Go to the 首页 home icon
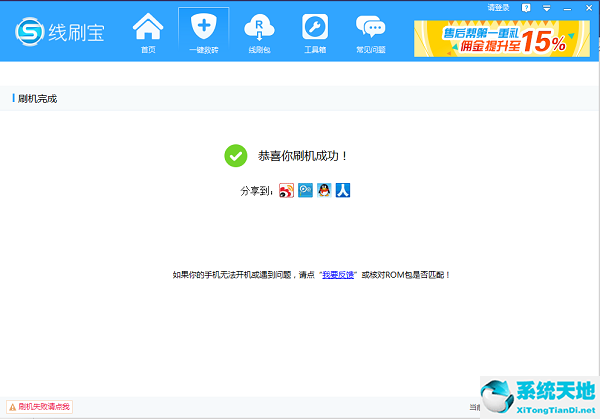 point(148,26)
